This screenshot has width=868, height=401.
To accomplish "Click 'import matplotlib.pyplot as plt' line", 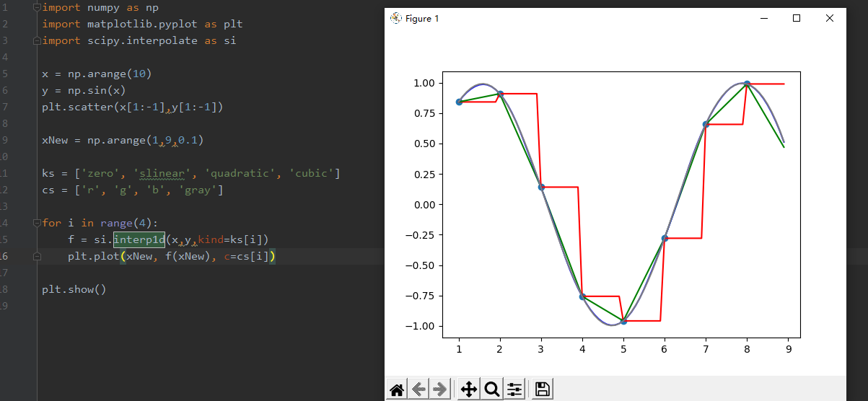I will tap(142, 24).
